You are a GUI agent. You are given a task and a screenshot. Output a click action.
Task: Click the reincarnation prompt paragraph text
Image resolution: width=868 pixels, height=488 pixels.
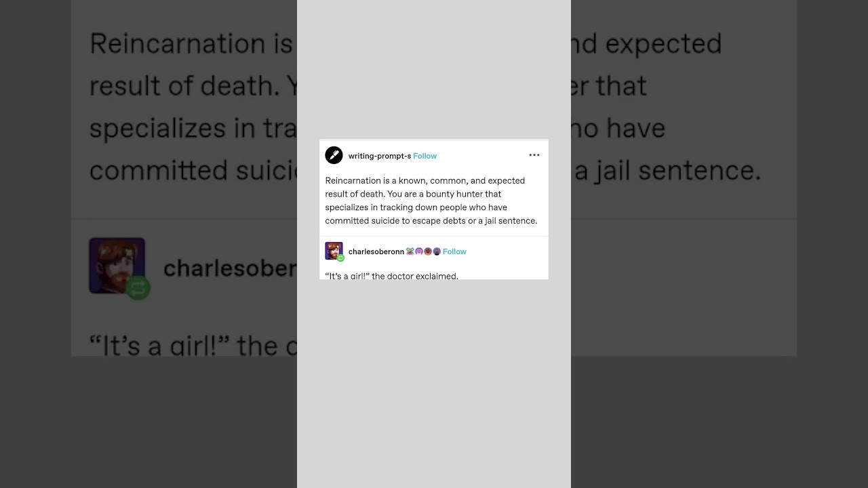[431, 201]
